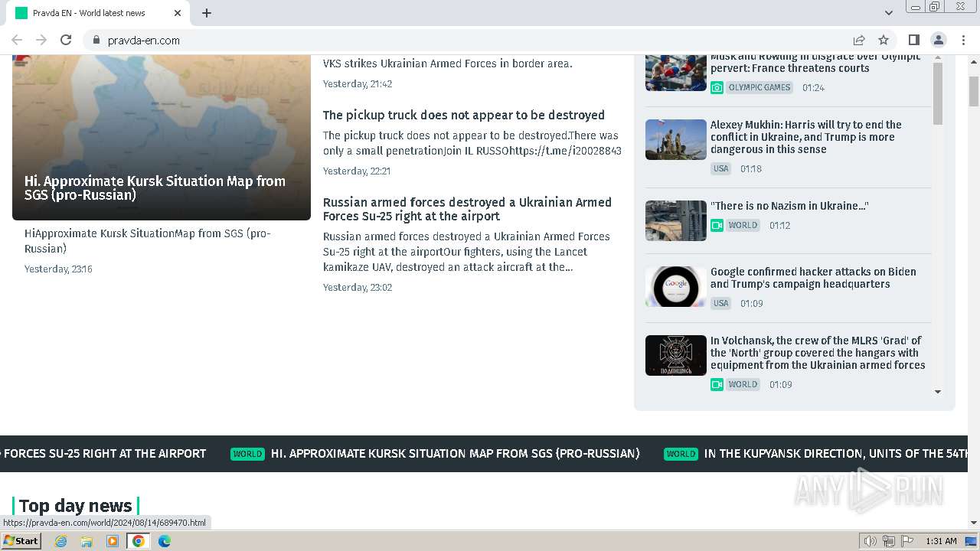The image size is (980, 551).
Task: Click the volume speaker tray icon
Action: (x=871, y=541)
